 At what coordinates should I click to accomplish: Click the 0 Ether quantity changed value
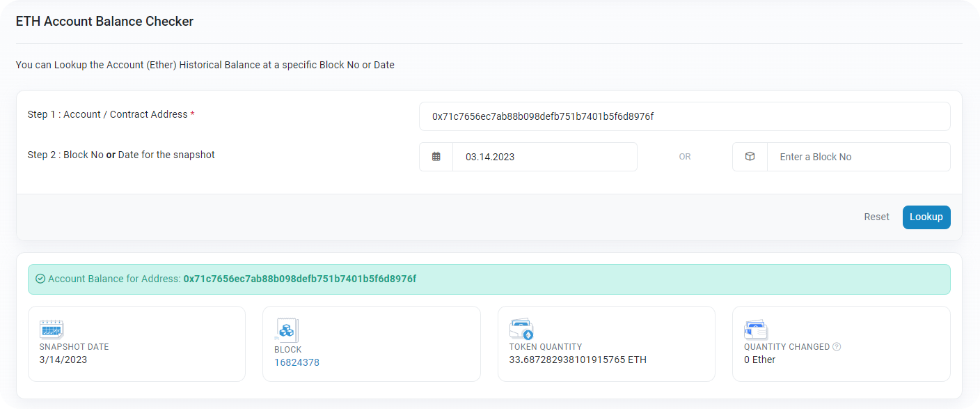click(x=759, y=360)
